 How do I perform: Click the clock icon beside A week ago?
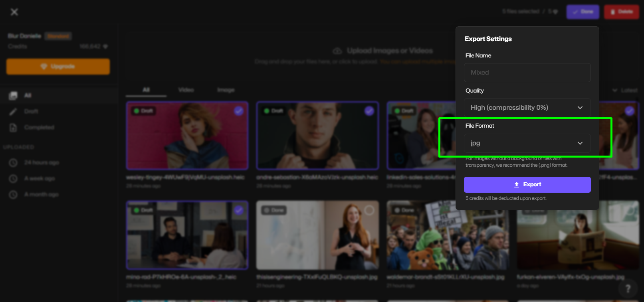tap(13, 179)
